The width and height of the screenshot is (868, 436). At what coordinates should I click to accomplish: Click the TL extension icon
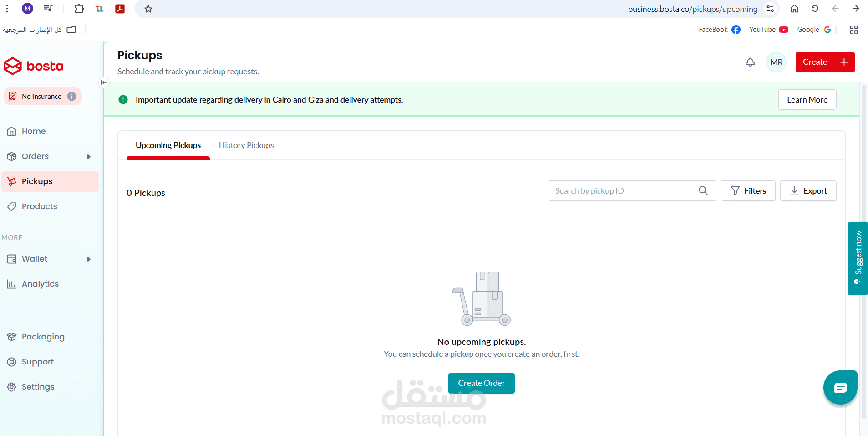click(100, 9)
